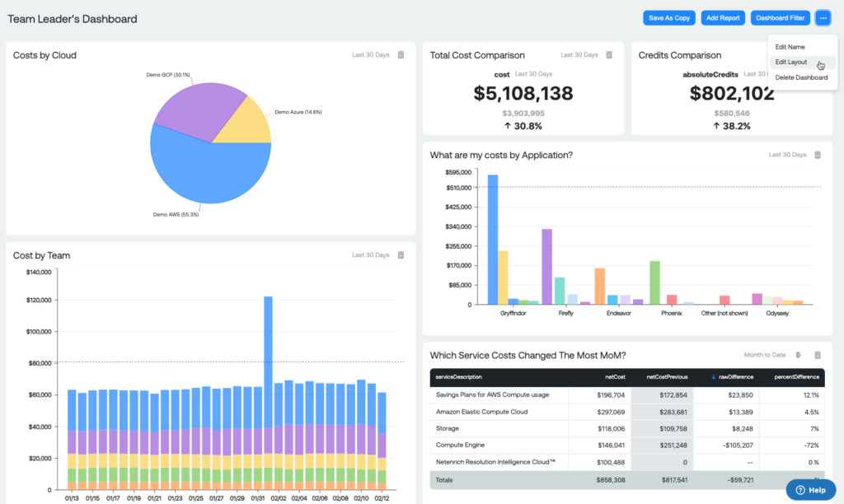Screen dimensions: 844x504
Task: Click trash icon on Total Cost Comparison card
Action: click(609, 55)
